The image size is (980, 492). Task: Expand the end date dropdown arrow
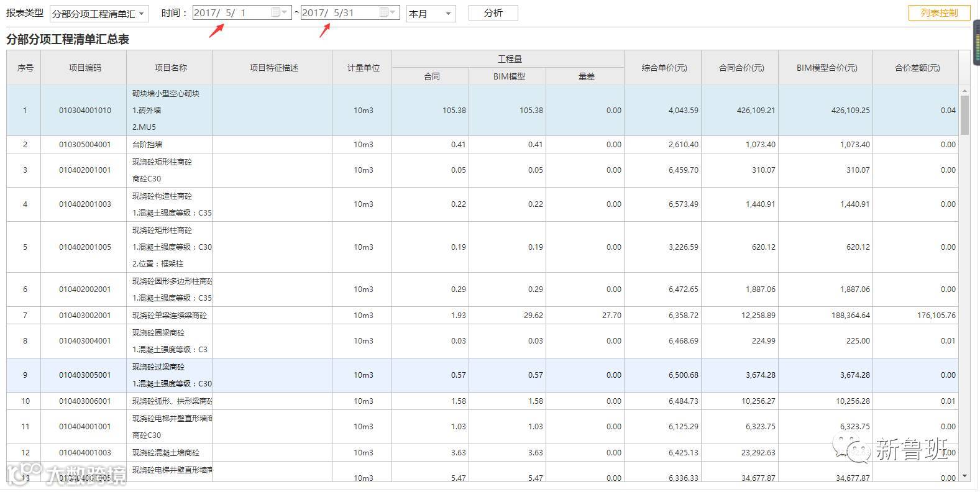[393, 12]
